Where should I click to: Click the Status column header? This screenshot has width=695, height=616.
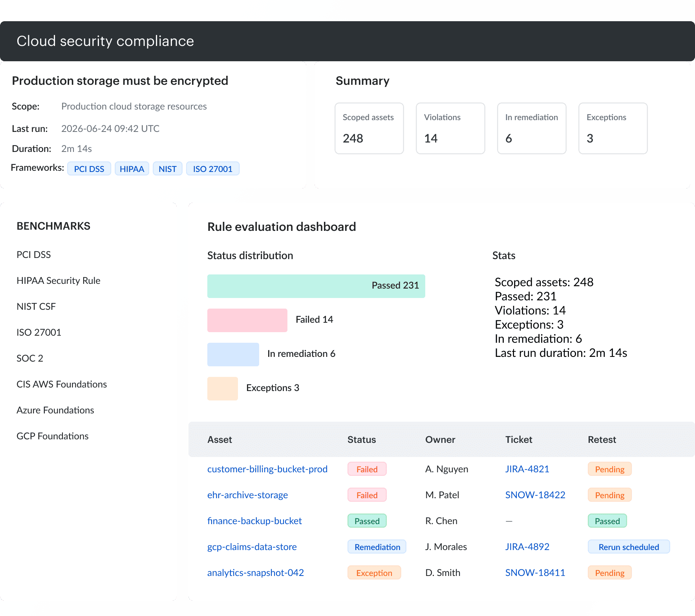click(362, 440)
